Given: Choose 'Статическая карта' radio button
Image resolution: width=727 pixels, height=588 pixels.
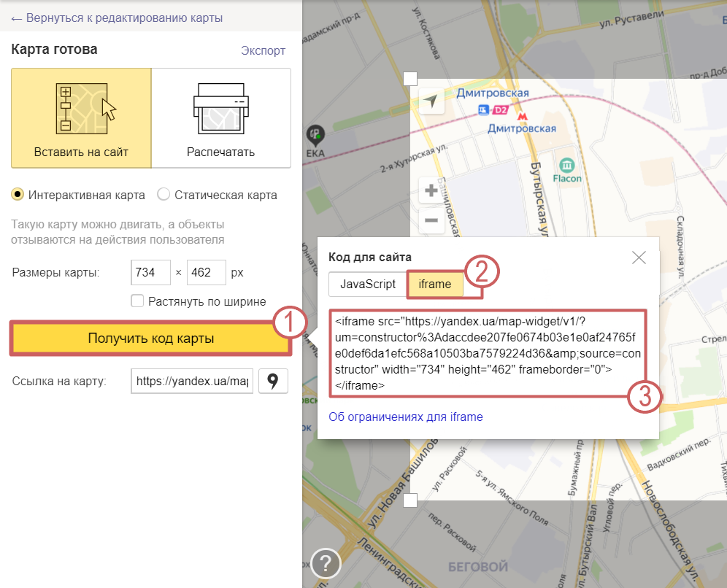Looking at the screenshot, I should click(x=164, y=195).
